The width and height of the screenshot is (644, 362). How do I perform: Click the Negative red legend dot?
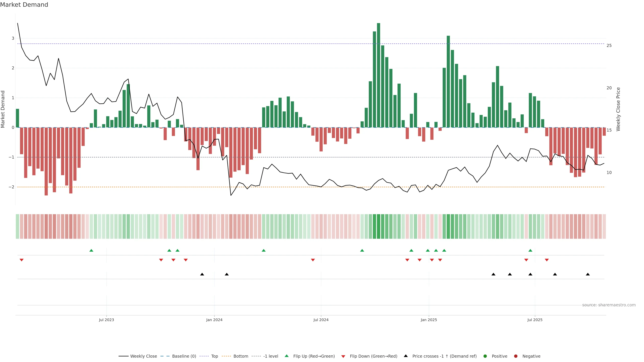pos(516,356)
